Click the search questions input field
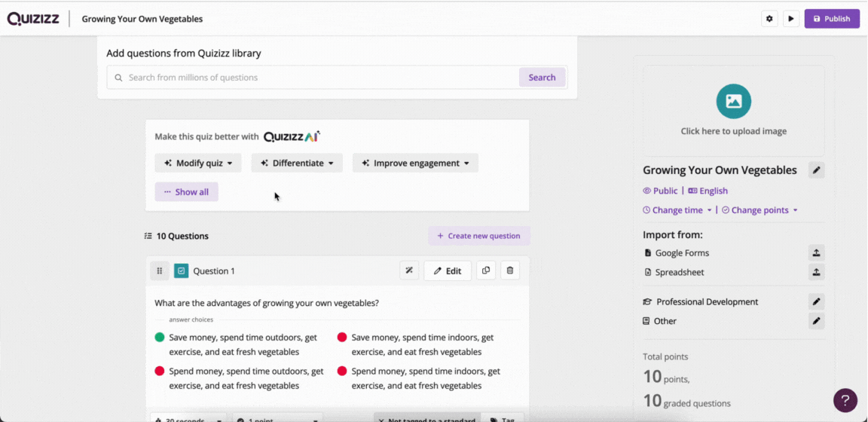The image size is (868, 422). (313, 78)
